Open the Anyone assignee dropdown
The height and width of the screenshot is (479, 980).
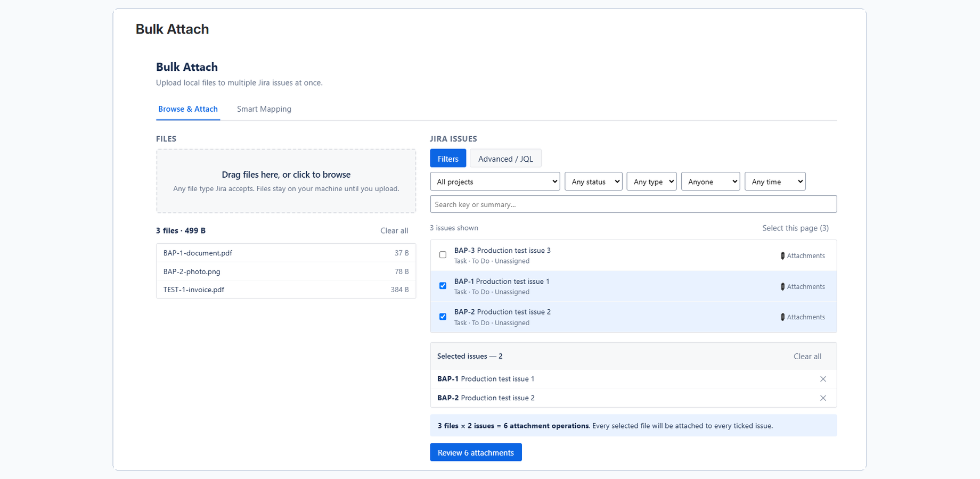point(710,181)
